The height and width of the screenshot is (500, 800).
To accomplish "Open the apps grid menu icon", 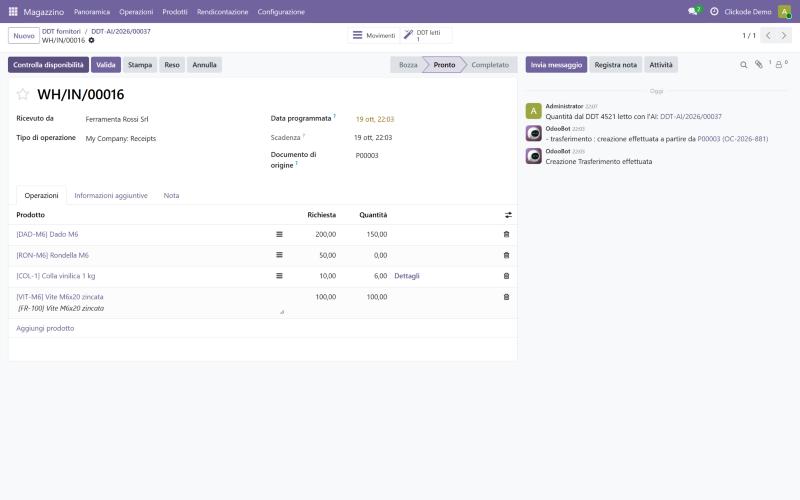I will coord(13,11).
